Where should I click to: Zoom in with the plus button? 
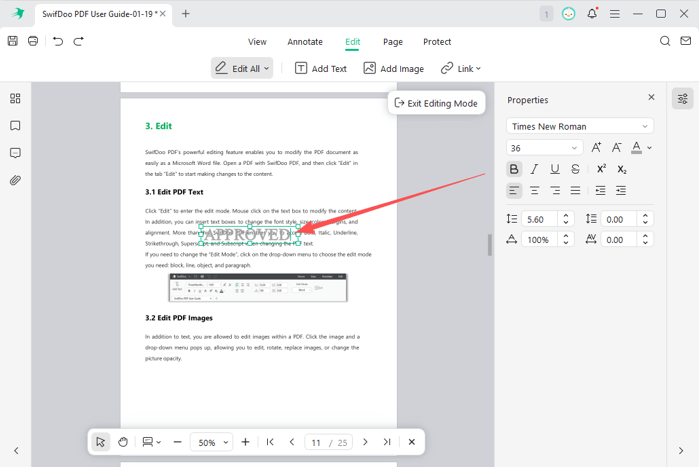pos(245,442)
